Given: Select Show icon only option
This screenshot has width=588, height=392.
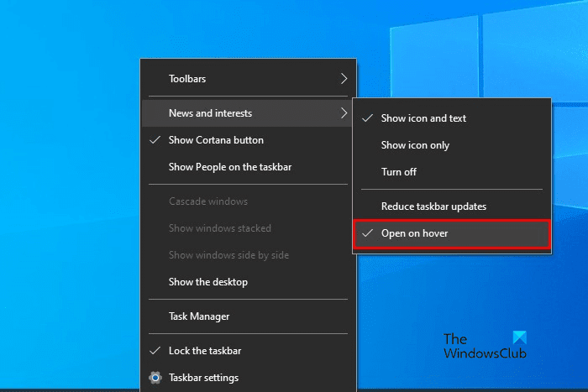Looking at the screenshot, I should [452, 145].
